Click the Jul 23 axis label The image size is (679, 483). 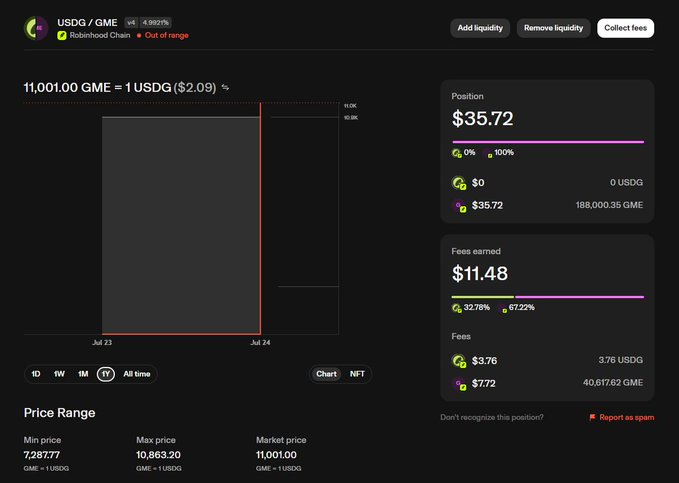coord(102,342)
